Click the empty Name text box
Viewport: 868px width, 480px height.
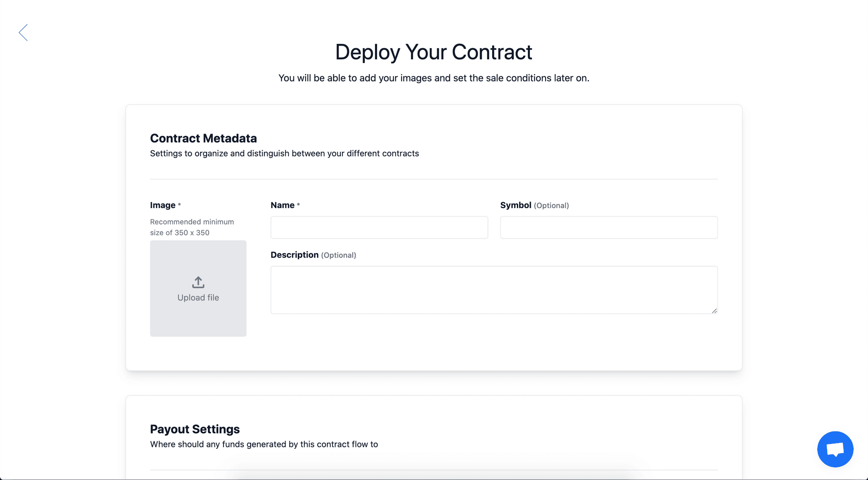pos(379,227)
